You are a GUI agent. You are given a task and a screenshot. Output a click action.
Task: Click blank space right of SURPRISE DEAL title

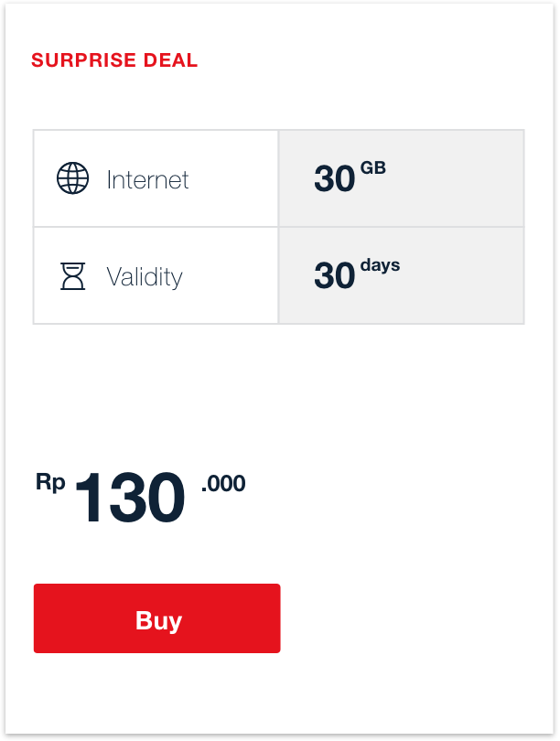click(x=366, y=61)
